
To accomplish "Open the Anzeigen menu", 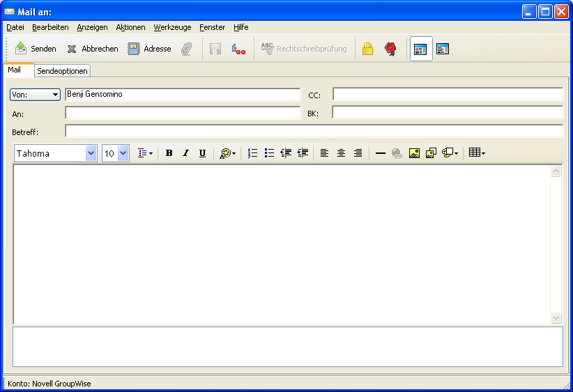I will click(x=93, y=27).
